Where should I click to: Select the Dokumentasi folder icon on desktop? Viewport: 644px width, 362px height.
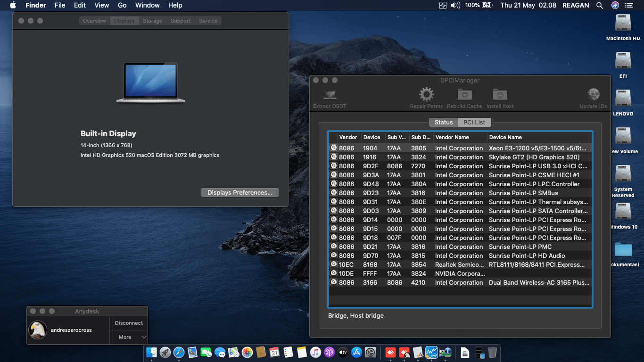pyautogui.click(x=623, y=250)
